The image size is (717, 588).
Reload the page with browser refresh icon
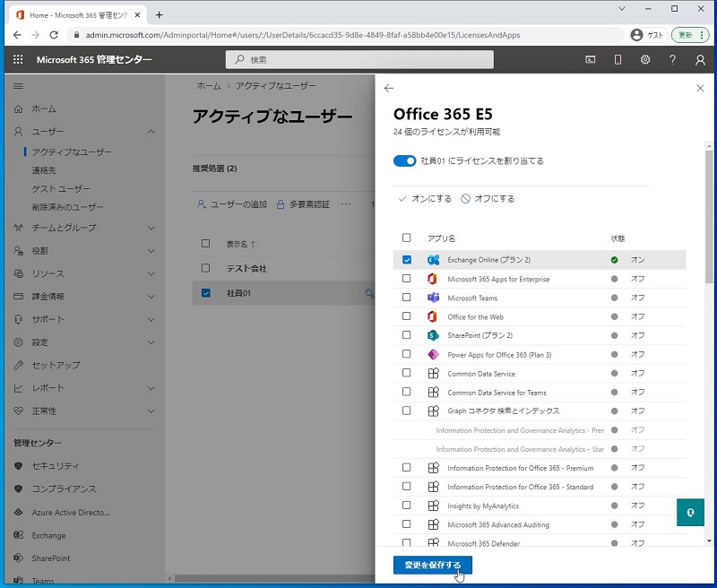coord(54,35)
